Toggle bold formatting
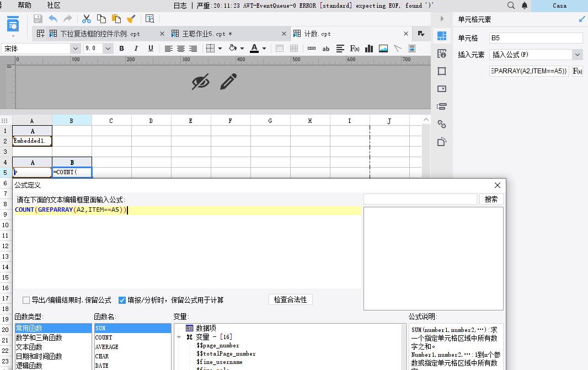This screenshot has height=370, width=588. click(122, 49)
